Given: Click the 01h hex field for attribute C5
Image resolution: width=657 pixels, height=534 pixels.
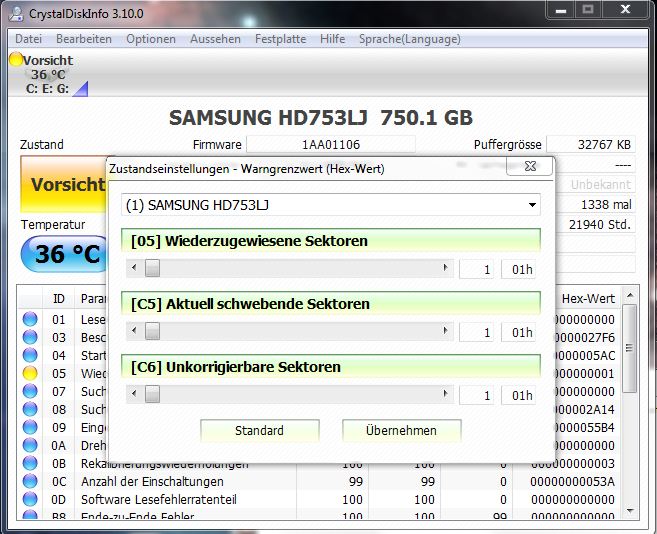Looking at the screenshot, I should (518, 332).
